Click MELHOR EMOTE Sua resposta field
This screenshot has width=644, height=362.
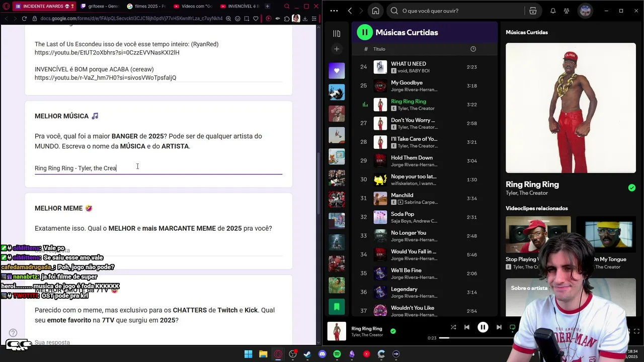click(x=158, y=342)
